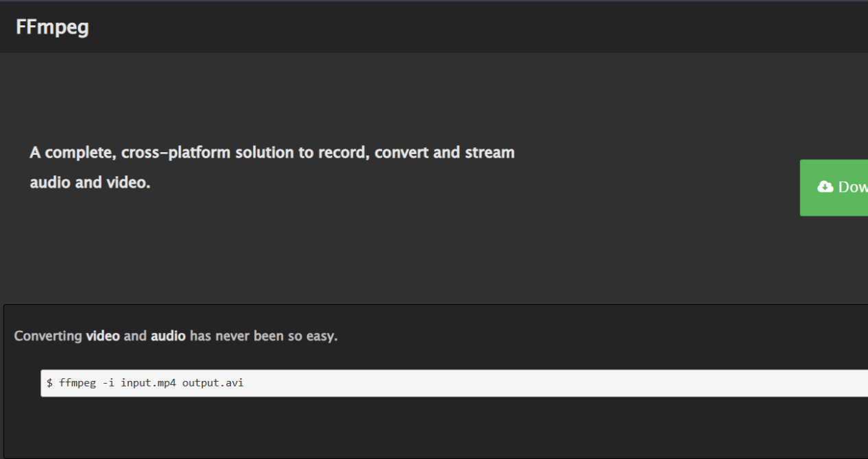The image size is (868, 459).
Task: Click the bold word 'audio' in the caption
Action: point(168,336)
